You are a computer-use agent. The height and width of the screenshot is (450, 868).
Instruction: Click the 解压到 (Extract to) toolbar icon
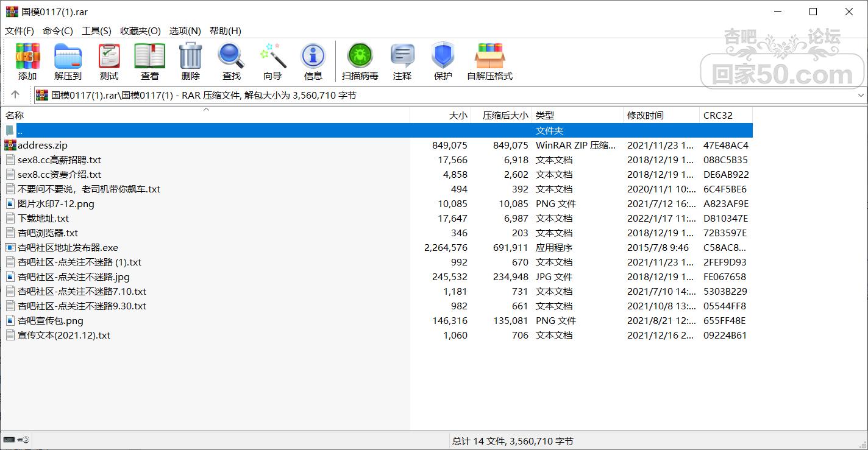[x=68, y=57]
